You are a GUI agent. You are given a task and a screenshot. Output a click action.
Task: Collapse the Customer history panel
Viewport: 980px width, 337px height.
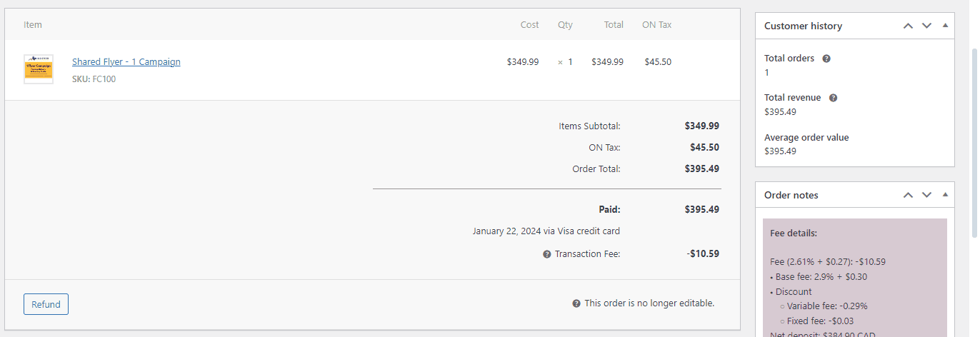tap(945, 26)
